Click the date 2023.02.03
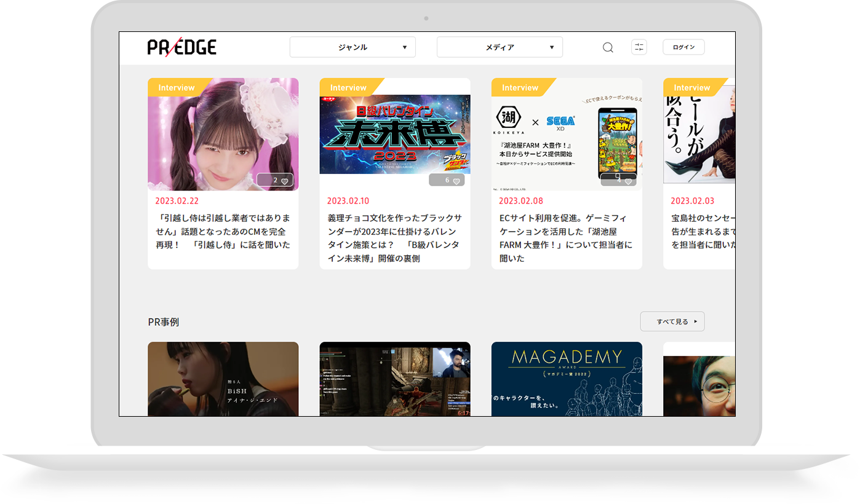This screenshot has height=504, width=860. [x=693, y=201]
